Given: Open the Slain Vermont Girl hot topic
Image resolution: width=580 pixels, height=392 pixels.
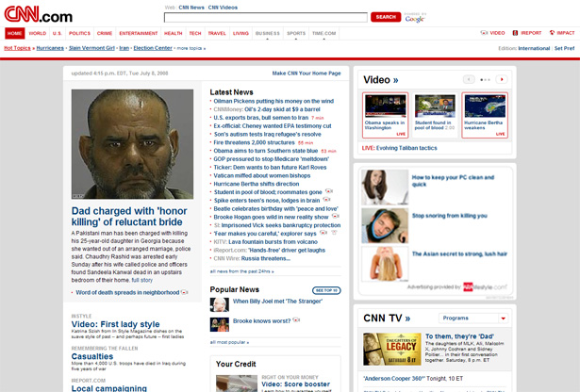Looking at the screenshot, I should point(91,48).
